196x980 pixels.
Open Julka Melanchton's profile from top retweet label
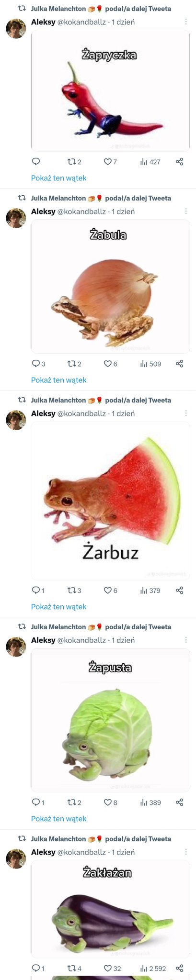[58, 9]
